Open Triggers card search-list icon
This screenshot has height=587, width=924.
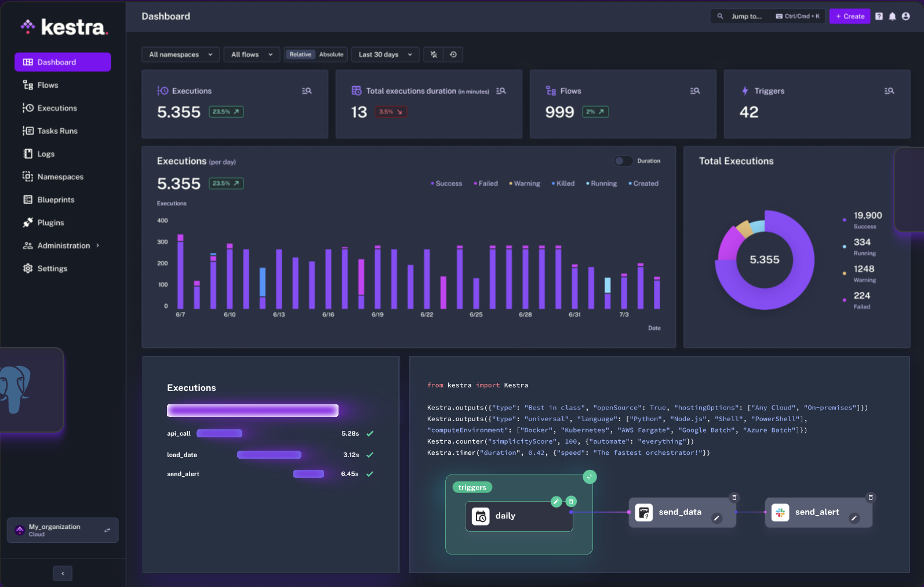[889, 91]
